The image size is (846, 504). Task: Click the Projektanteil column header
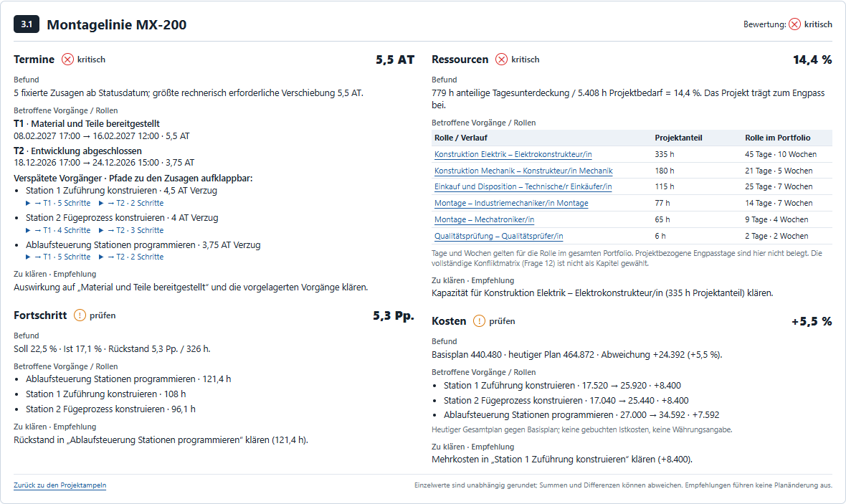click(678, 138)
